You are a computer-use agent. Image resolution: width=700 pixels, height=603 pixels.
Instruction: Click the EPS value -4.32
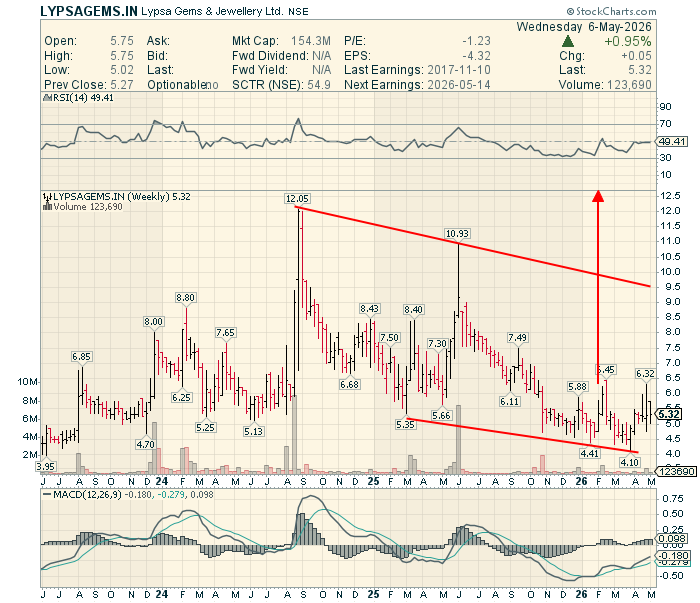pyautogui.click(x=476, y=56)
